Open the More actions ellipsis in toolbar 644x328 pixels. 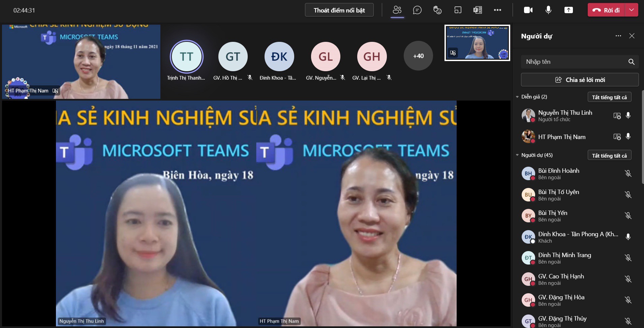click(497, 10)
